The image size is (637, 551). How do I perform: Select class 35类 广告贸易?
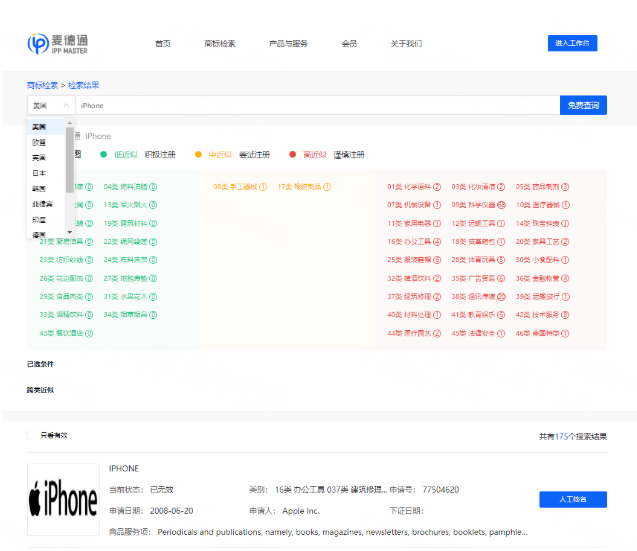478,278
